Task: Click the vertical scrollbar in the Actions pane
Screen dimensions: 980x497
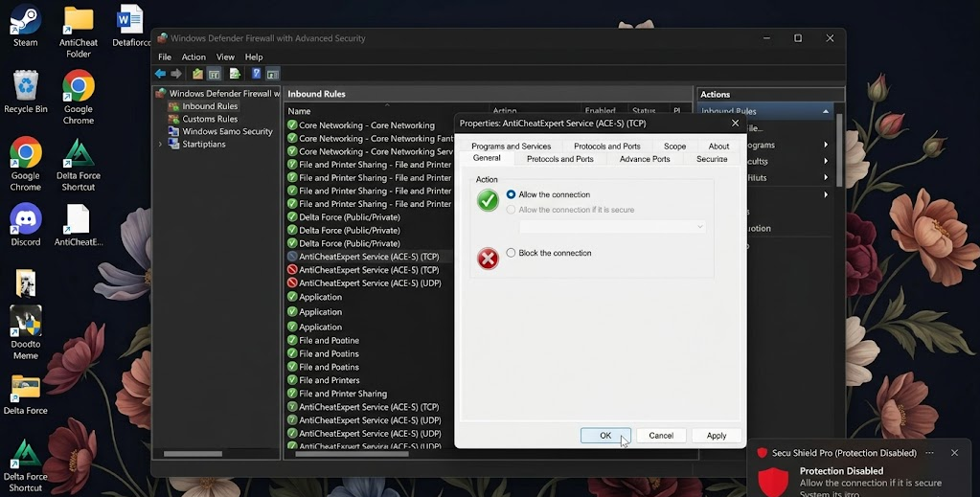Action: pos(839,150)
